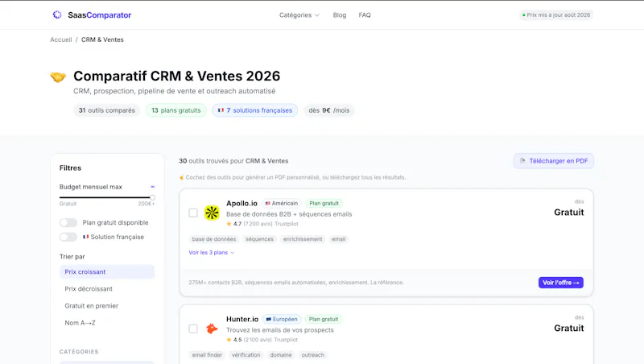Viewport: 644px width, 364px height.
Task: Click the 4.7 (7200 avis) Trustpilot rating
Action: (x=262, y=224)
